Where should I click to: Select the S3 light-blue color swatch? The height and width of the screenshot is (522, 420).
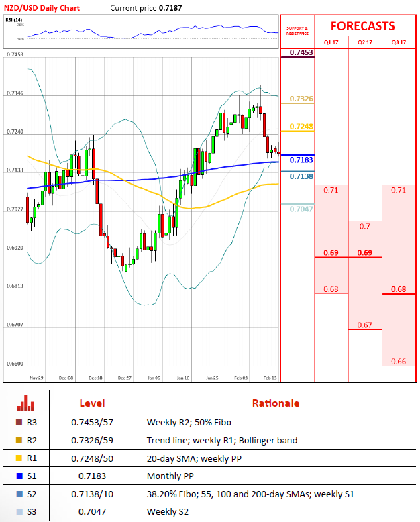(x=19, y=511)
